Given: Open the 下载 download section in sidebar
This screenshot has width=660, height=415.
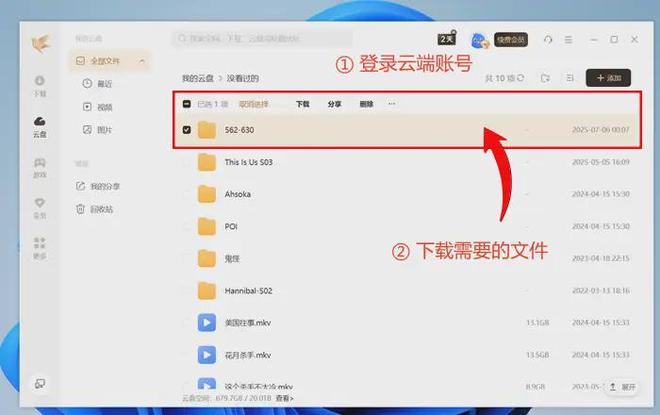Looking at the screenshot, I should click(40, 86).
